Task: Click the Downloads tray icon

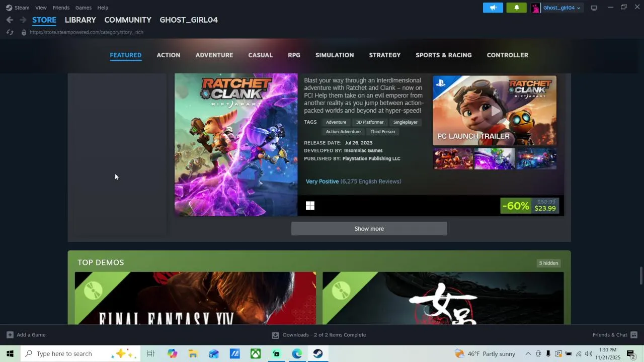Action: tap(275, 335)
